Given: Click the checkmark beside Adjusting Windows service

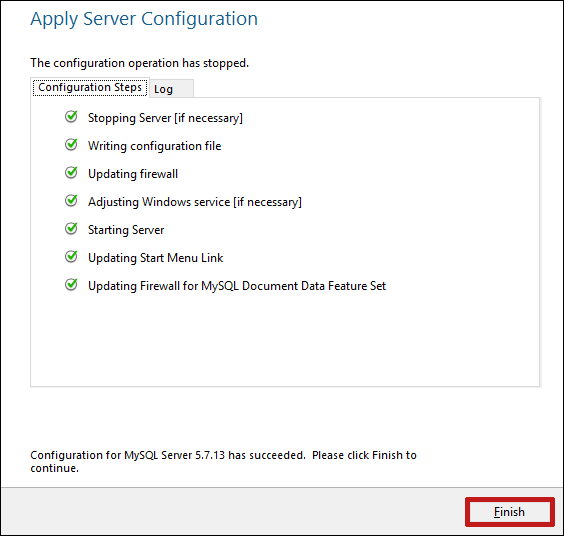Looking at the screenshot, I should 71,201.
